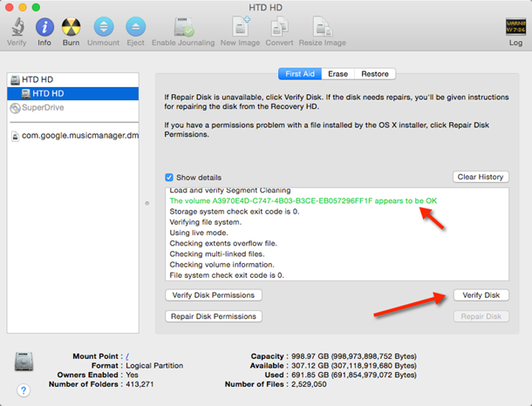Select the top-level HTD HD drive
Viewport: 532px width, 406px height.
37,80
